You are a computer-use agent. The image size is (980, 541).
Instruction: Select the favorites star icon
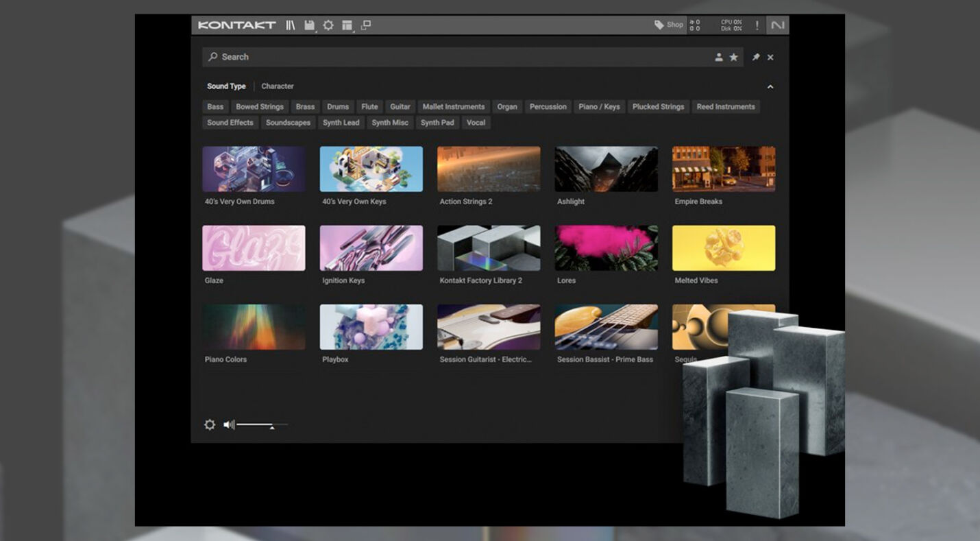(734, 57)
